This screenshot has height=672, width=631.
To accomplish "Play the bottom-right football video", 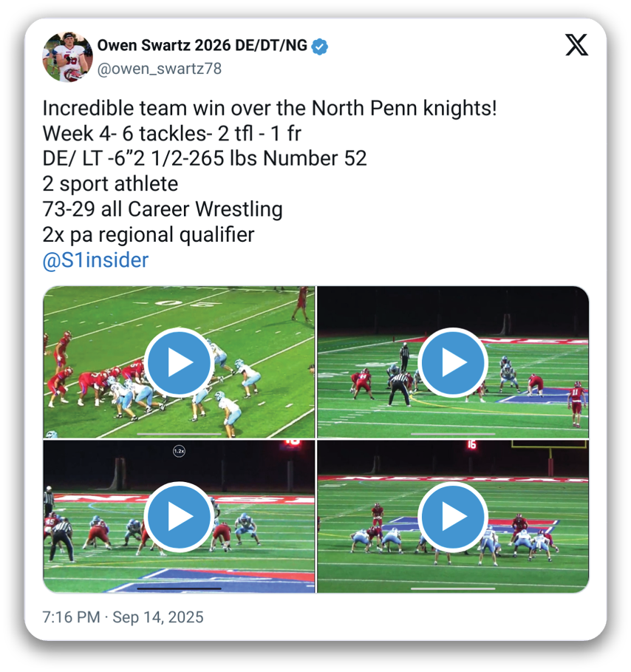I will tap(453, 517).
